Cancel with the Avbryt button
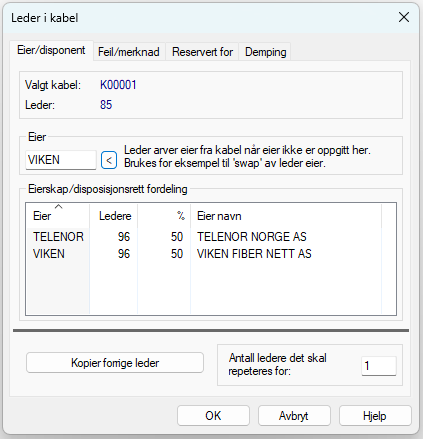 [294, 416]
